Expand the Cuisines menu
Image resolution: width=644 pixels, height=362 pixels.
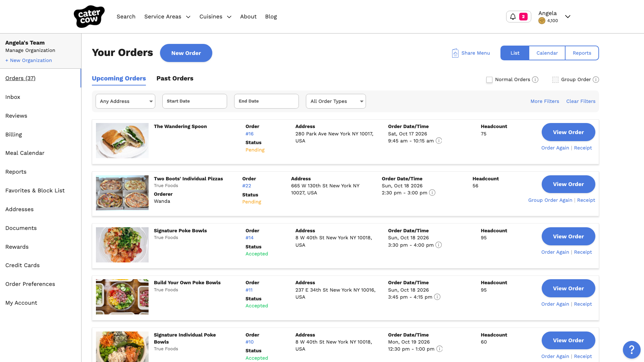click(x=215, y=17)
